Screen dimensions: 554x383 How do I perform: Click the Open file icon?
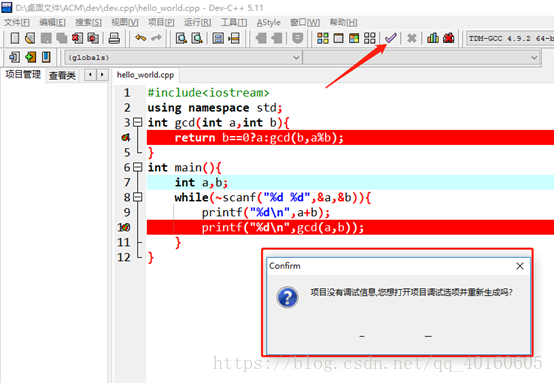pos(30,38)
